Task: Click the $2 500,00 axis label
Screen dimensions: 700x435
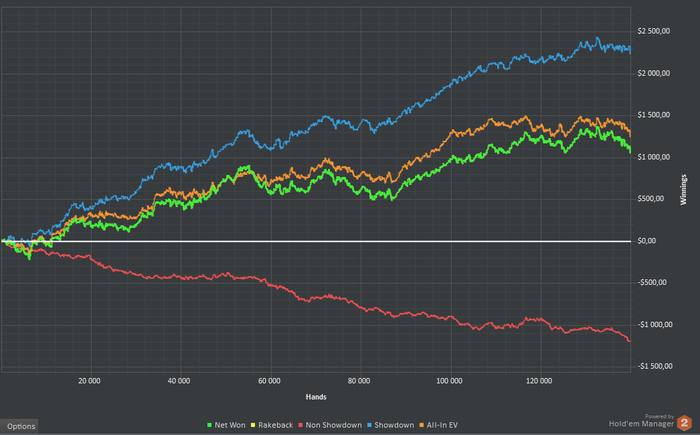Action: pyautogui.click(x=654, y=31)
